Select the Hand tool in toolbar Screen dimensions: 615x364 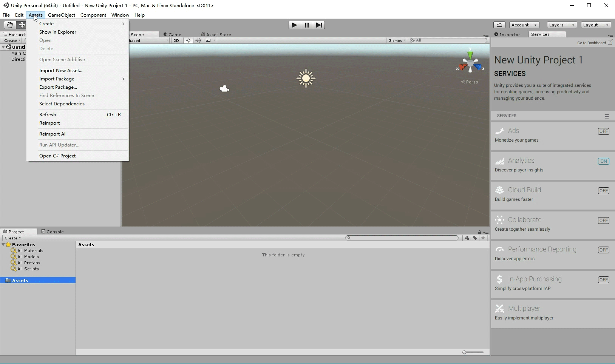pyautogui.click(x=9, y=25)
